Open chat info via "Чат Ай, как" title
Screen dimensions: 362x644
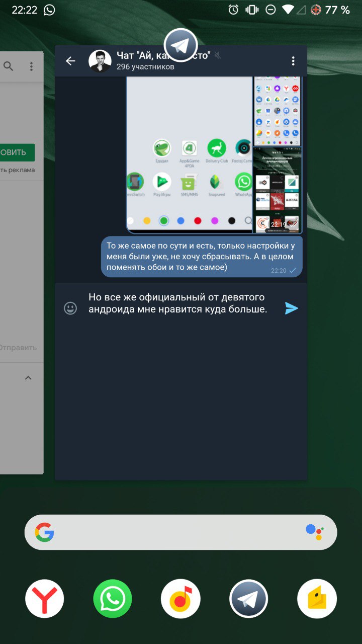[163, 55]
